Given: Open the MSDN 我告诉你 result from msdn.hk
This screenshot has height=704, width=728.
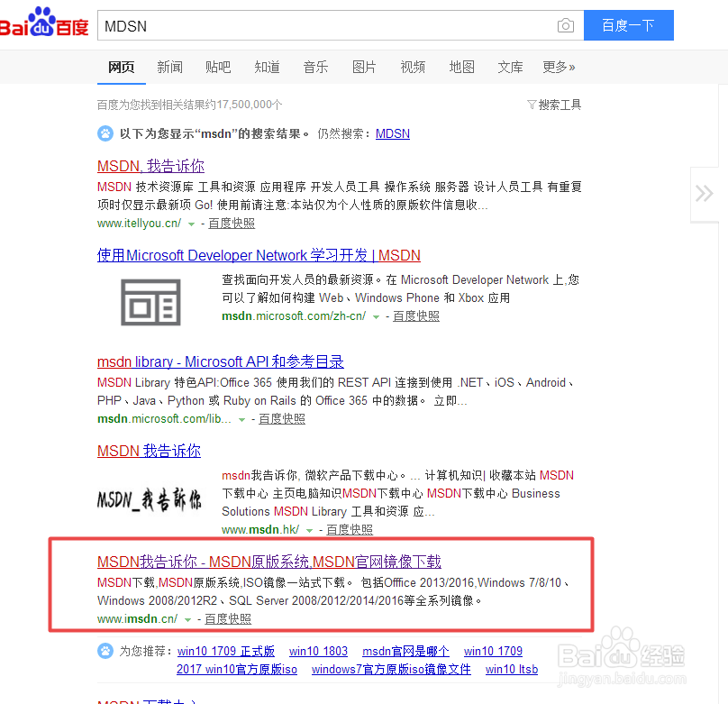Looking at the screenshot, I should tap(149, 451).
